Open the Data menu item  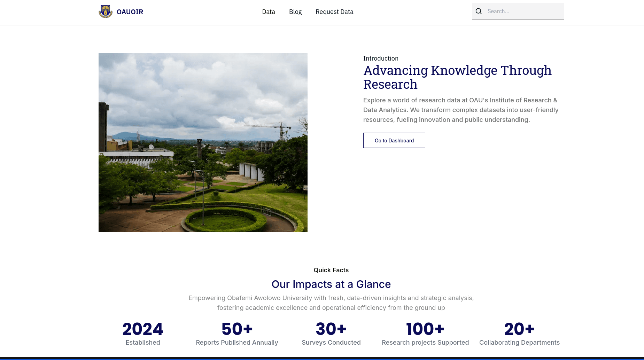coord(268,12)
